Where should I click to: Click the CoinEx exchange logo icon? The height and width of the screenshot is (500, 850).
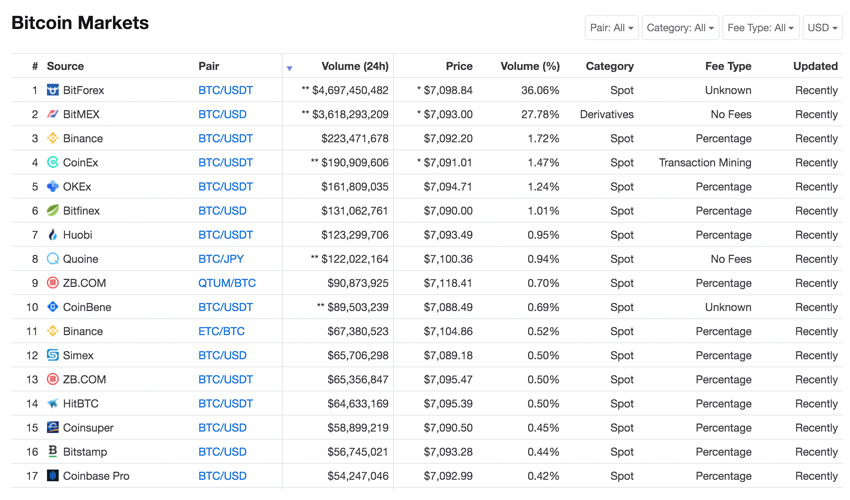click(53, 162)
